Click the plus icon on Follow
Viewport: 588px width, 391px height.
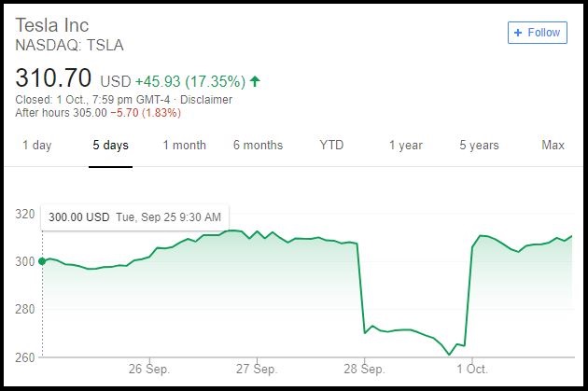tap(518, 33)
